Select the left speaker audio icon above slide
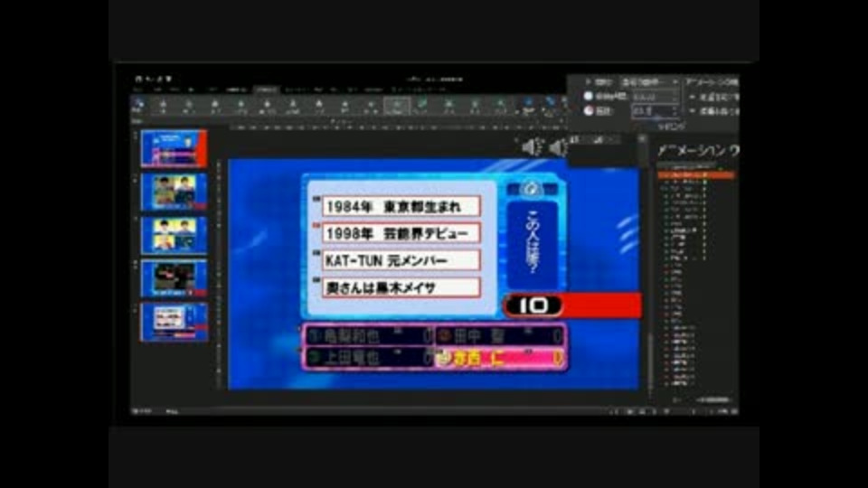 click(x=533, y=146)
